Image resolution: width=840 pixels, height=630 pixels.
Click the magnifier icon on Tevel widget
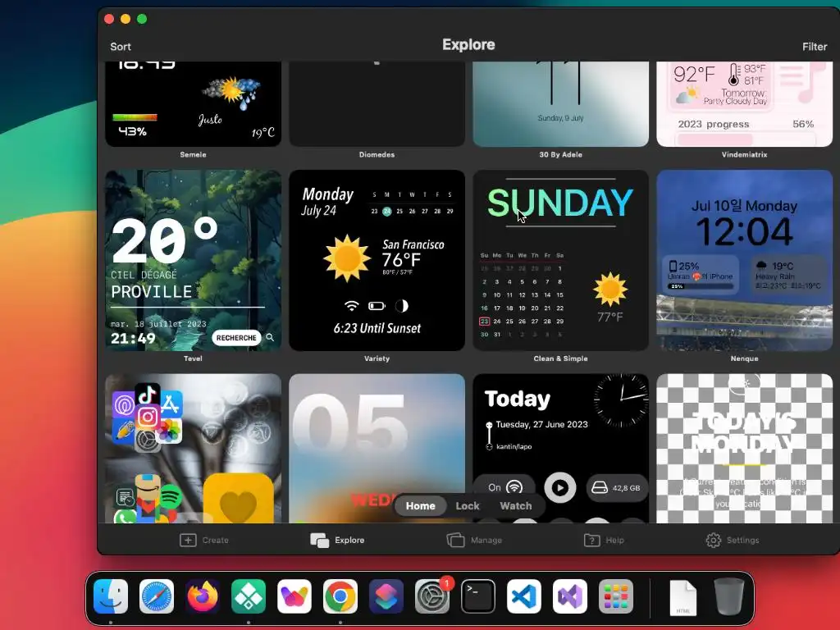270,337
